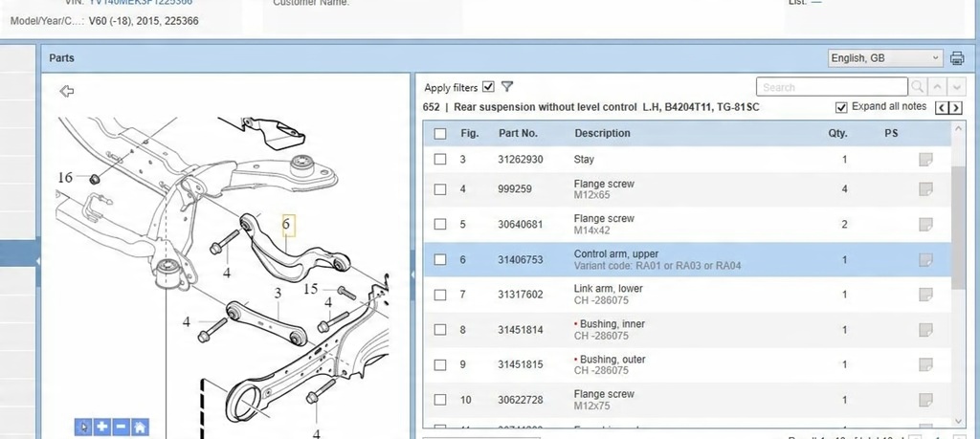Go back using the diagram back arrow

[67, 91]
